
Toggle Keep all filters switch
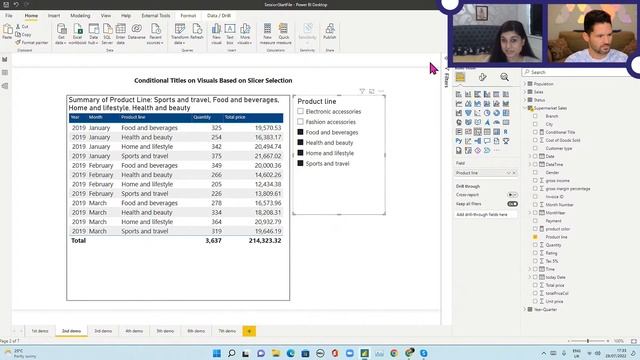click(512, 204)
